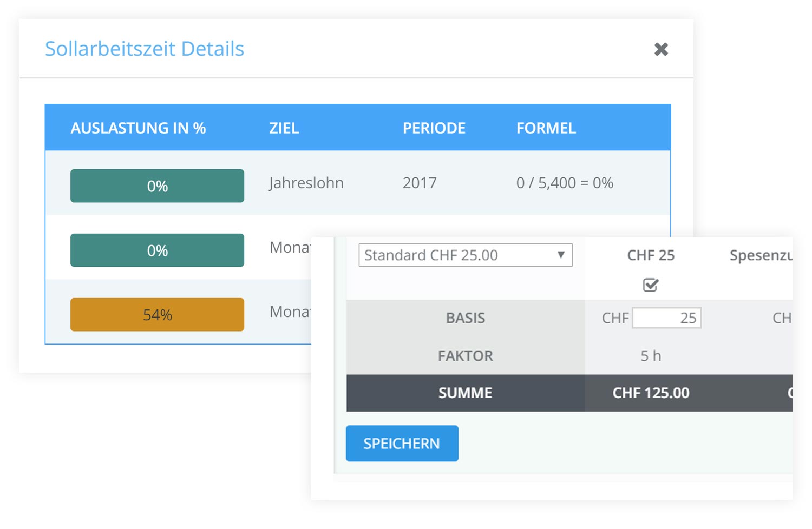Click the Sollarbeitszeit Details title
Viewport: 812px width, 529px height.
tap(145, 49)
